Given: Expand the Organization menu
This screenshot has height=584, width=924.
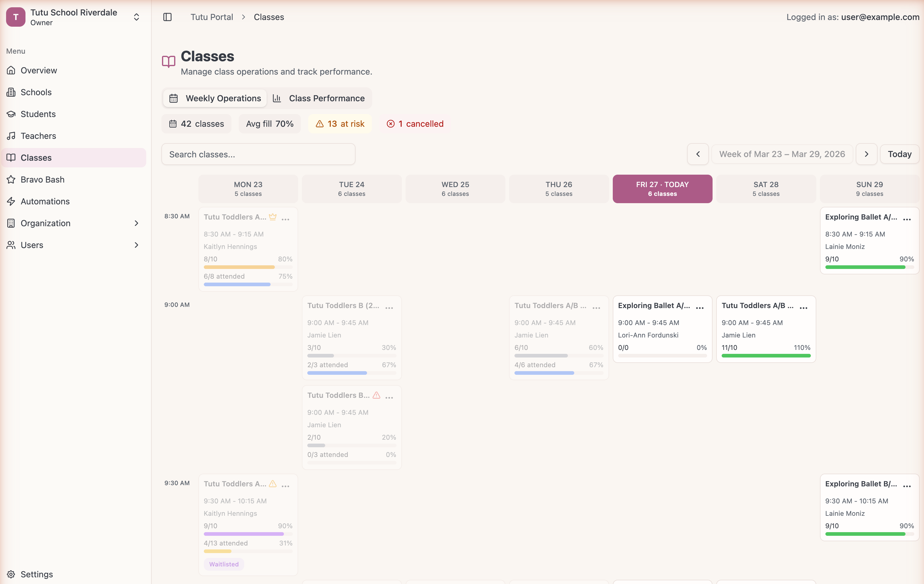Looking at the screenshot, I should [x=136, y=223].
